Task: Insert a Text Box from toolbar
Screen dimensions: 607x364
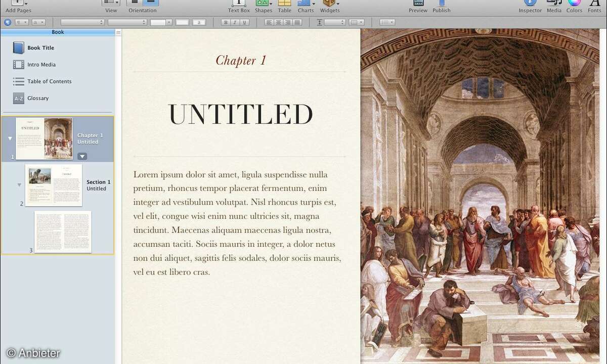Action: click(239, 7)
